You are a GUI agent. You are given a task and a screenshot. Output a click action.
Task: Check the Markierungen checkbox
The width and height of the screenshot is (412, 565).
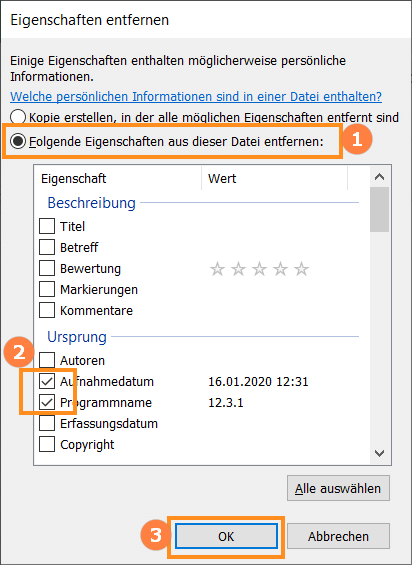[x=47, y=289]
